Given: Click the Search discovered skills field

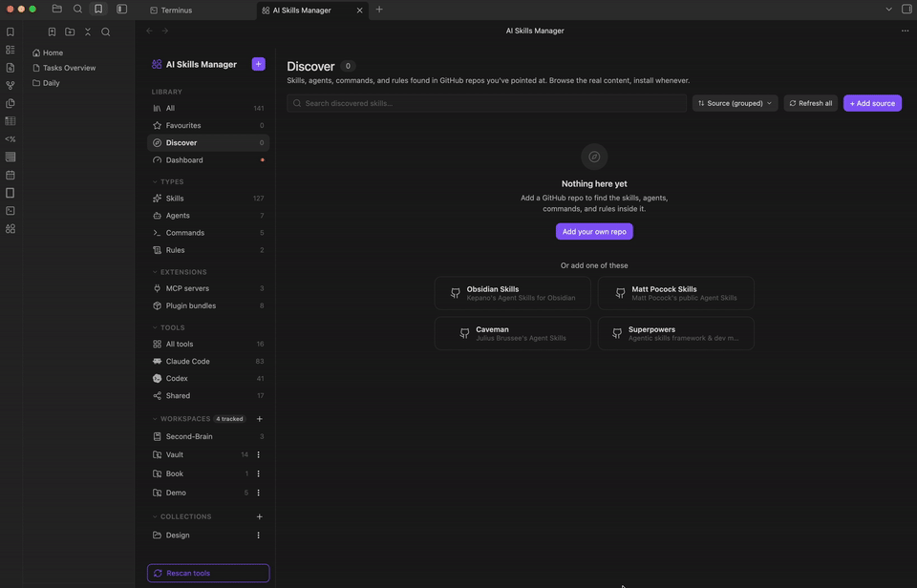Looking at the screenshot, I should pos(486,103).
